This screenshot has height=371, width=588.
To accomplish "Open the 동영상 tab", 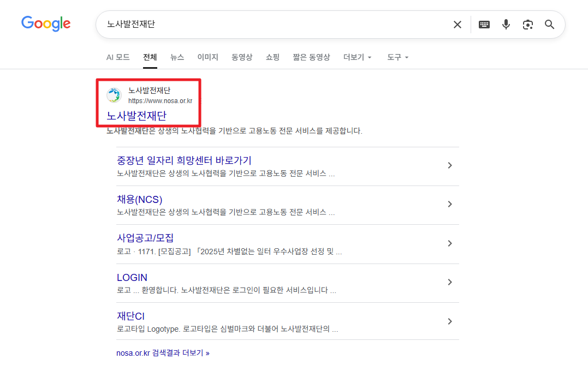I will (242, 57).
